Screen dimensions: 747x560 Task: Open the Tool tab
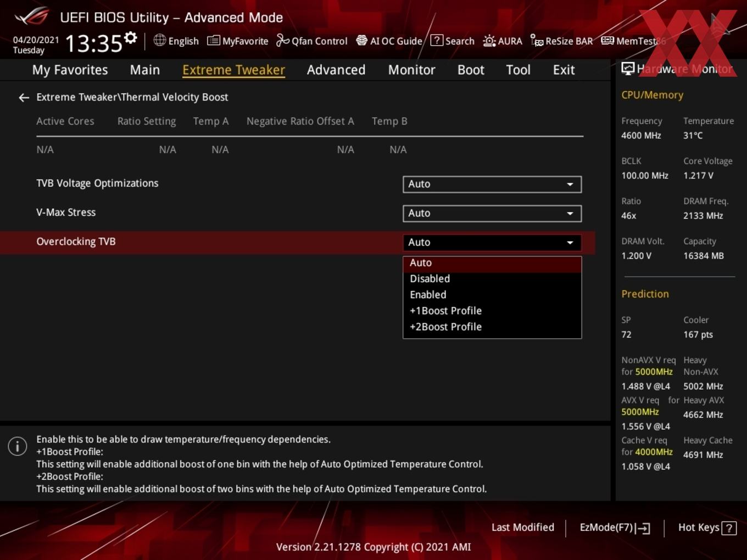click(x=518, y=70)
